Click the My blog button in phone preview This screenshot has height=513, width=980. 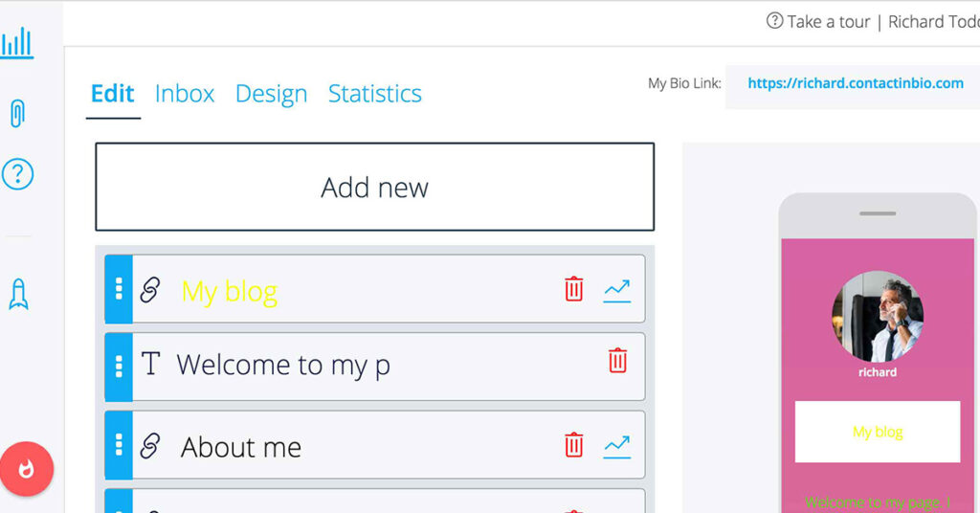[877, 432]
